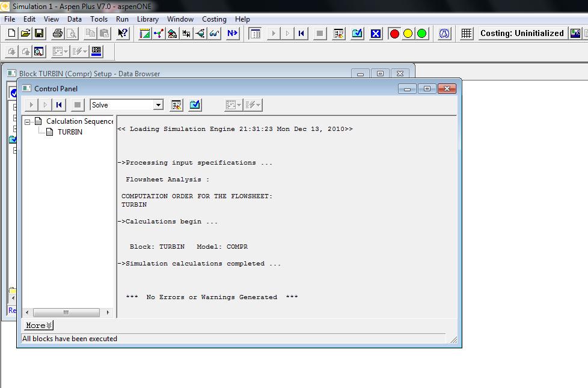Click the Stop button in the main toolbar

click(320, 33)
